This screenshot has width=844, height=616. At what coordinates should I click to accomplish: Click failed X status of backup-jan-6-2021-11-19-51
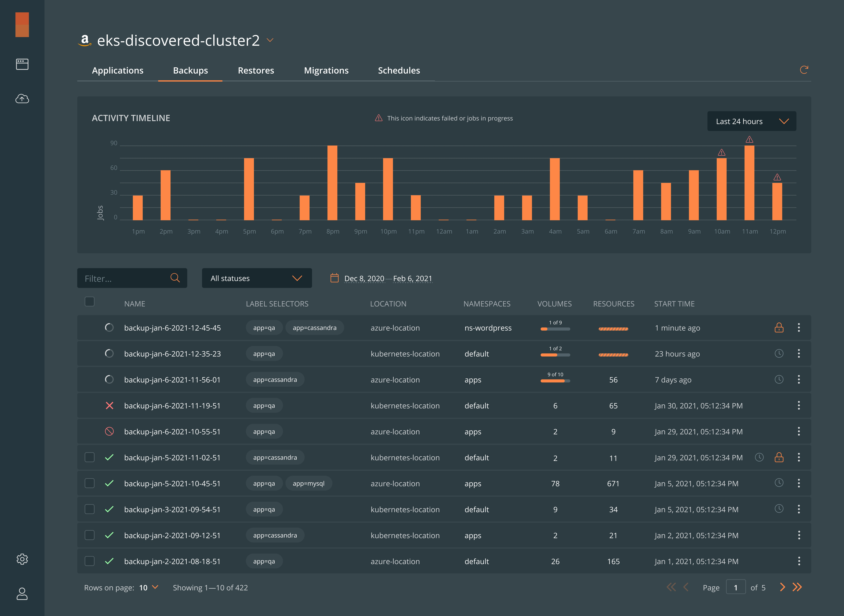pos(109,405)
